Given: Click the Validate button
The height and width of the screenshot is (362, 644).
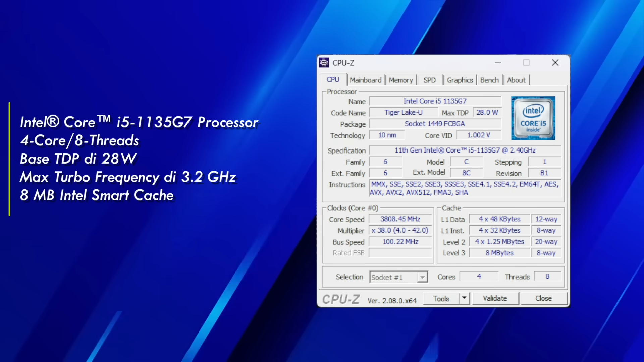Looking at the screenshot, I should 495,298.
